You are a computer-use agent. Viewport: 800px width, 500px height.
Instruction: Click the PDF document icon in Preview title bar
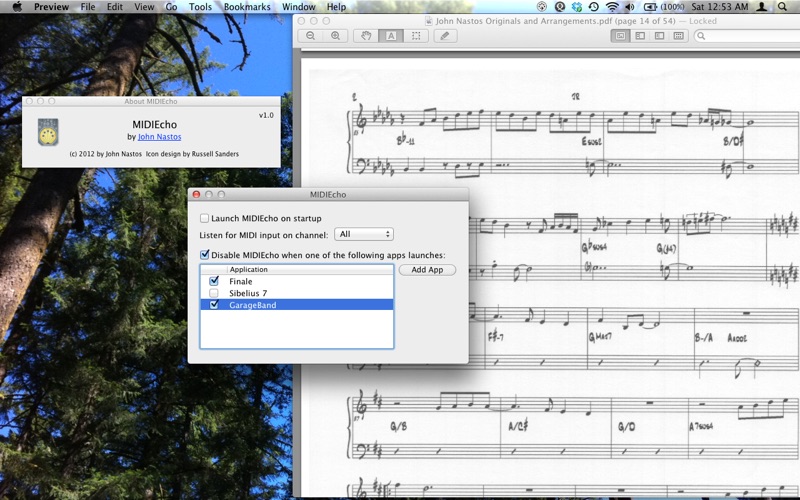pos(429,21)
